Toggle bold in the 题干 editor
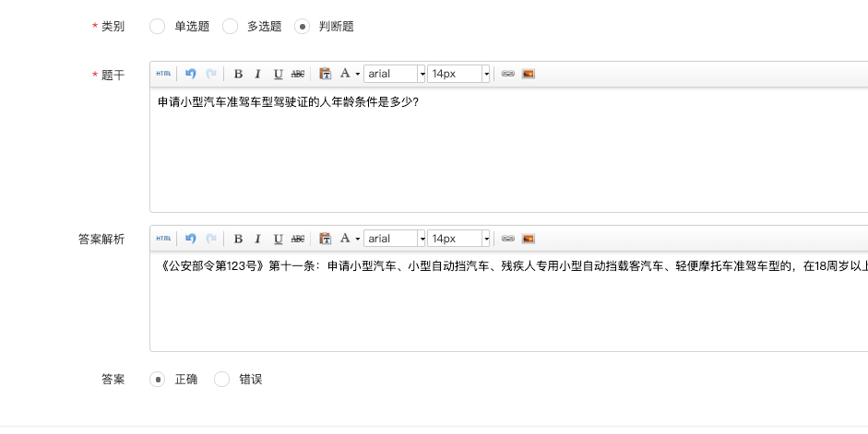The image size is (868, 434). coord(238,74)
